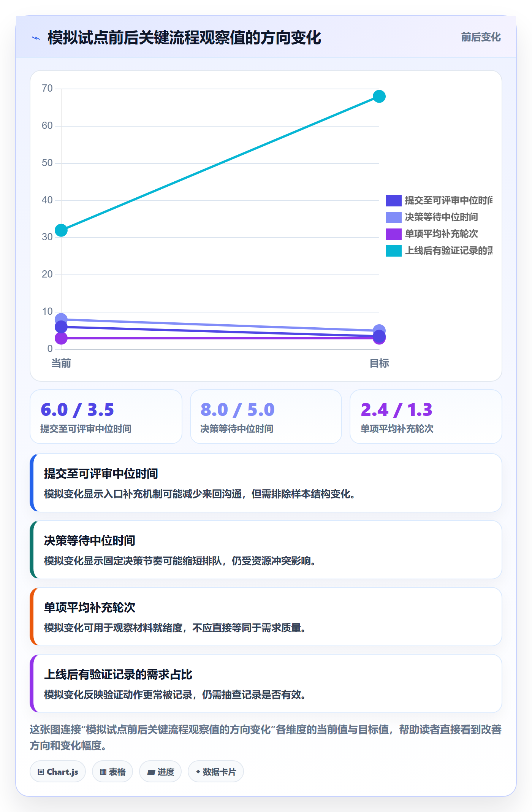Viewport: 532px width, 812px height.
Task: Toggle the cyan 上线后有验证记录 legend swatch
Action: click(x=393, y=251)
